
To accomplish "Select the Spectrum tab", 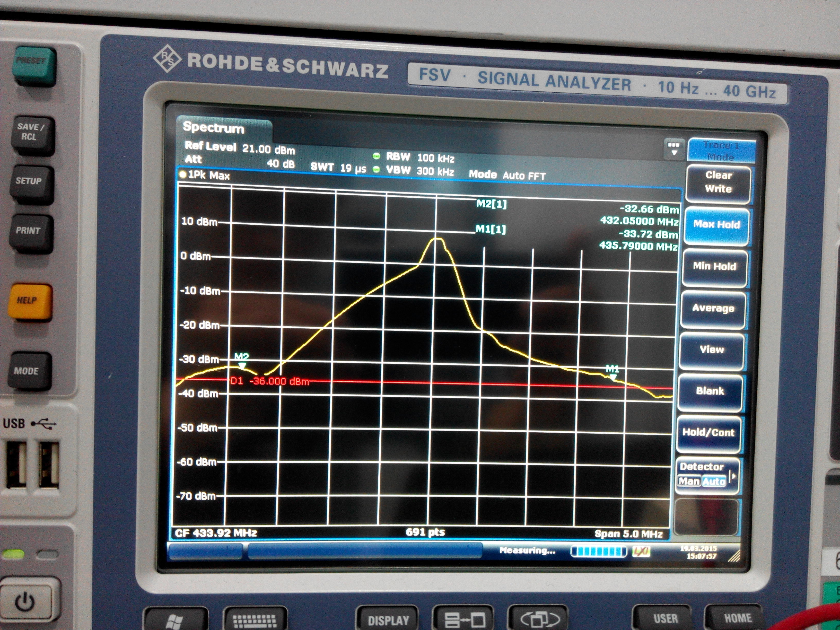I will click(214, 128).
